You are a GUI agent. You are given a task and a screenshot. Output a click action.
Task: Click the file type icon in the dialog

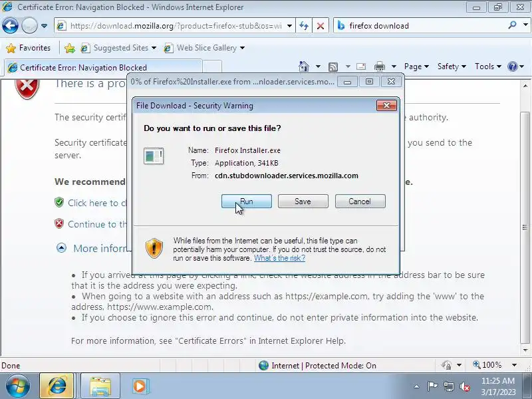pyautogui.click(x=154, y=156)
